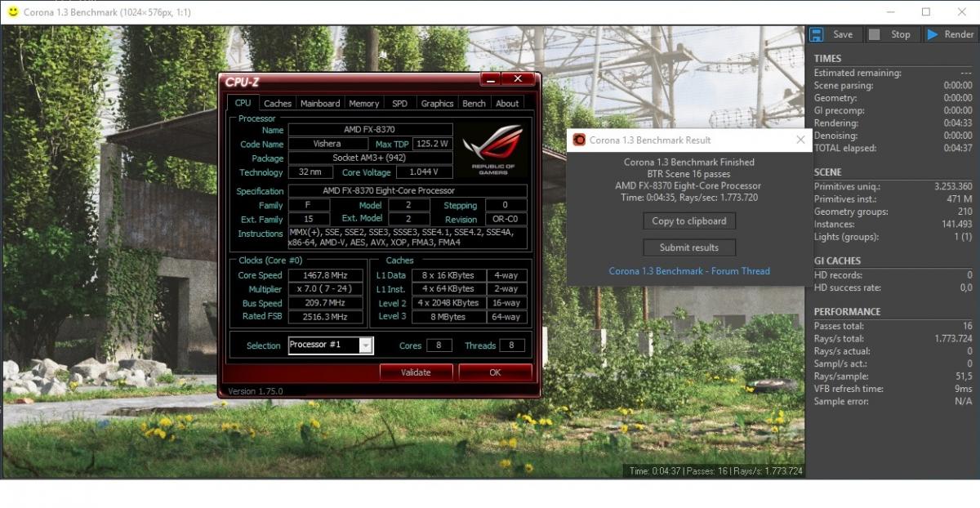Image resolution: width=980 pixels, height=508 pixels.
Task: Click the Save disk icon
Action: pos(816,34)
